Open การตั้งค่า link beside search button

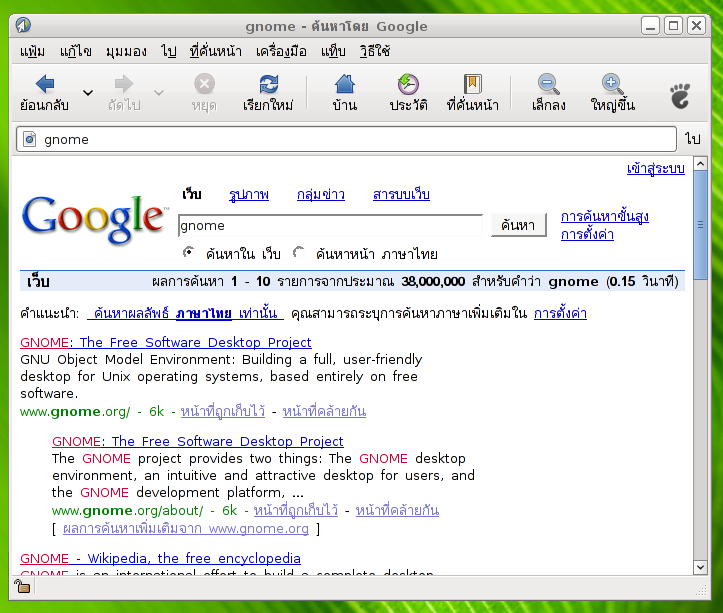point(587,234)
